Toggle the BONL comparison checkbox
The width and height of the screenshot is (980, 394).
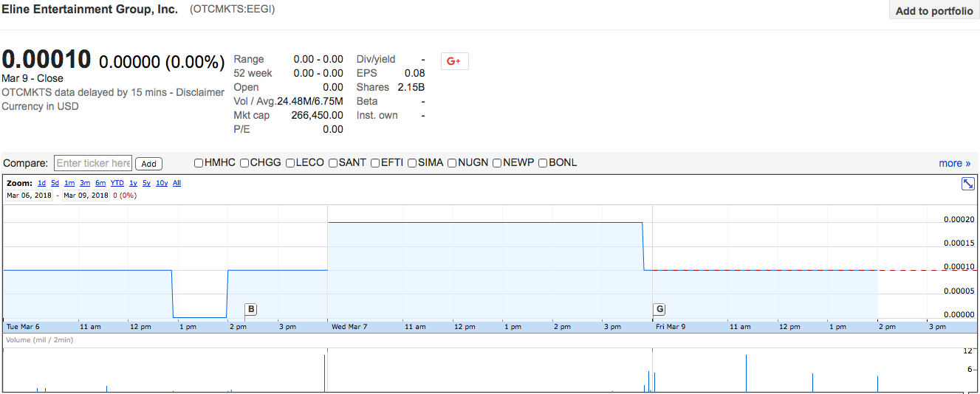(543, 162)
